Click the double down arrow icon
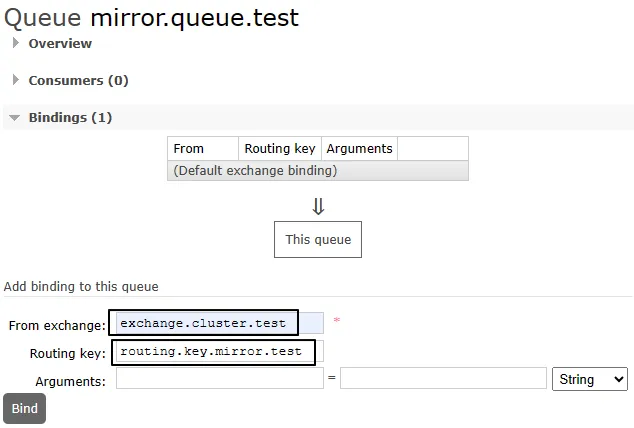This screenshot has height=428, width=634. click(318, 206)
